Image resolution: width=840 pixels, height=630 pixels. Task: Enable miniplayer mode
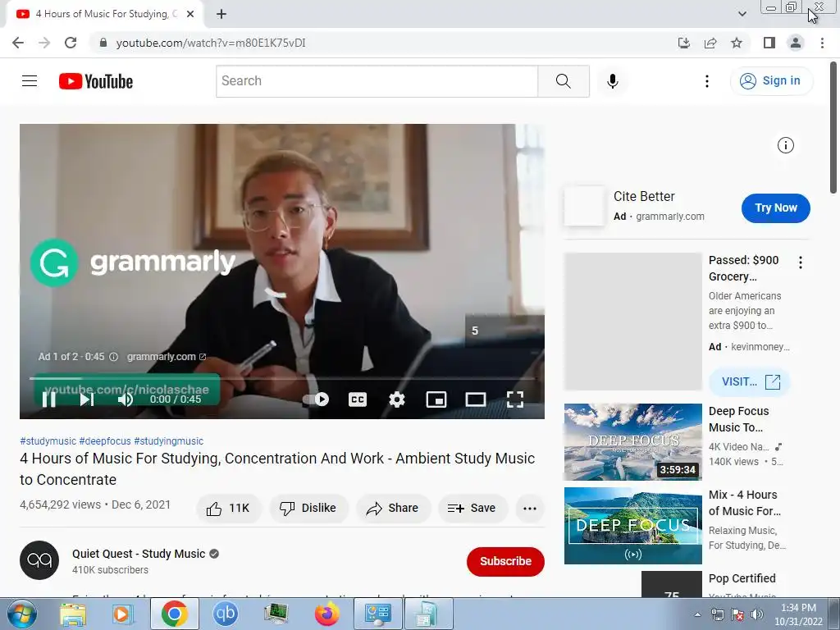pyautogui.click(x=436, y=399)
